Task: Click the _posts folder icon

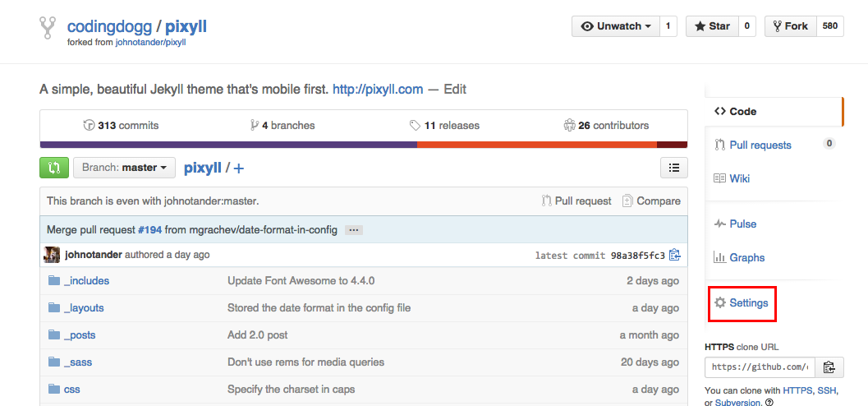Action: point(53,334)
